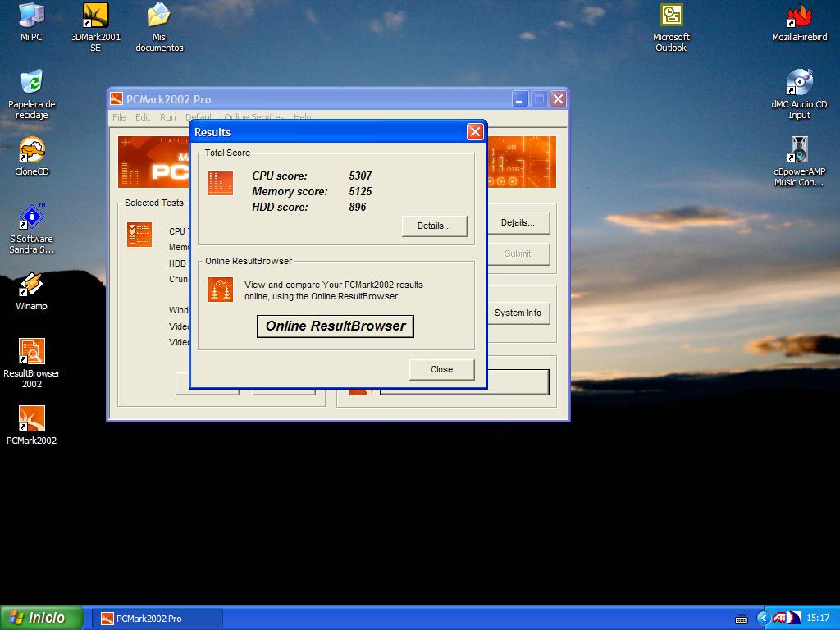Select the PCMark2002 desktop shortcut
Image resolution: width=840 pixels, height=630 pixels.
31,419
